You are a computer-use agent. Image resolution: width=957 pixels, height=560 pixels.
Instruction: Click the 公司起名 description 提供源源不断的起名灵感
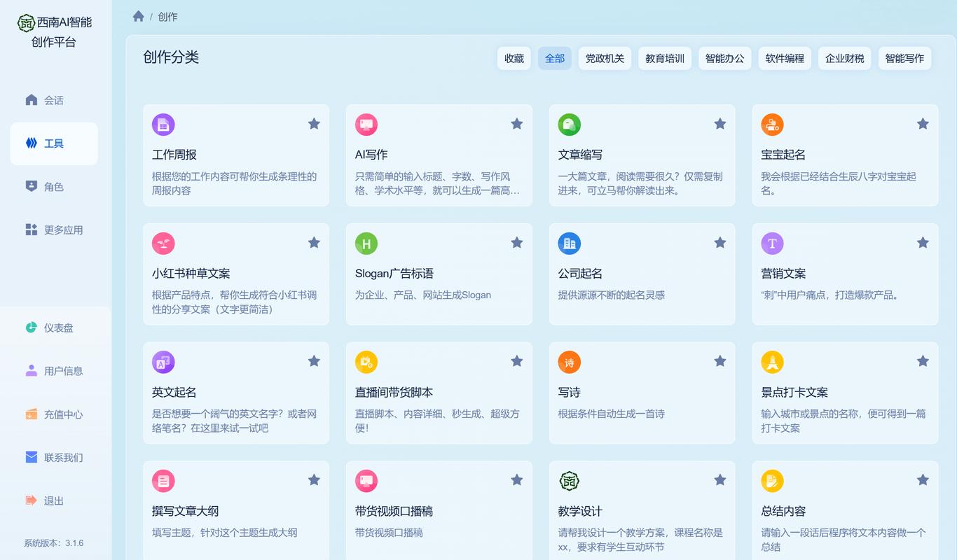[612, 295]
